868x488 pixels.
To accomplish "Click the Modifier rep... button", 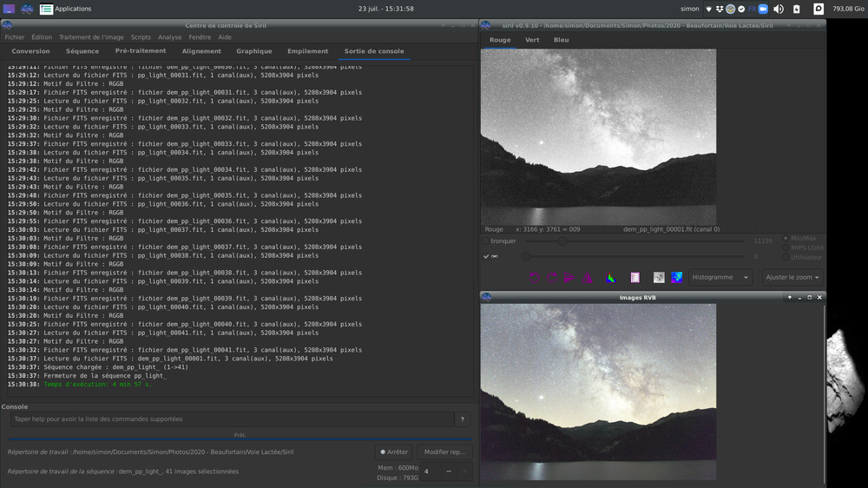I will (444, 452).
